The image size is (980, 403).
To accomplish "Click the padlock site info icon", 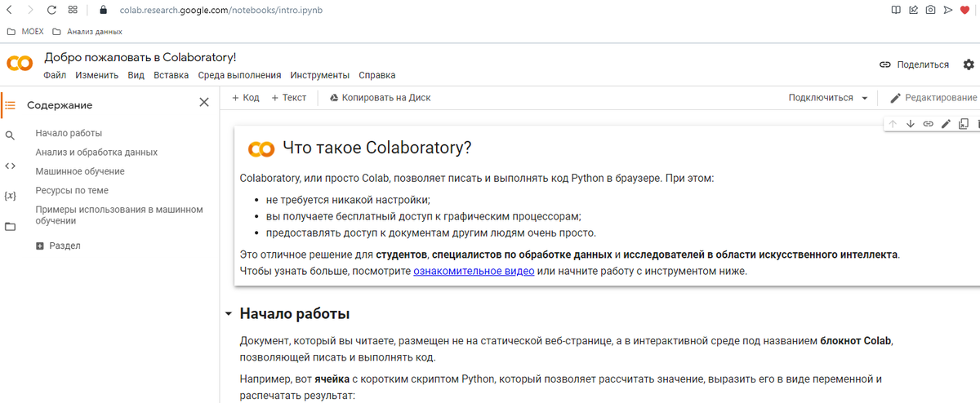I will coord(103,11).
